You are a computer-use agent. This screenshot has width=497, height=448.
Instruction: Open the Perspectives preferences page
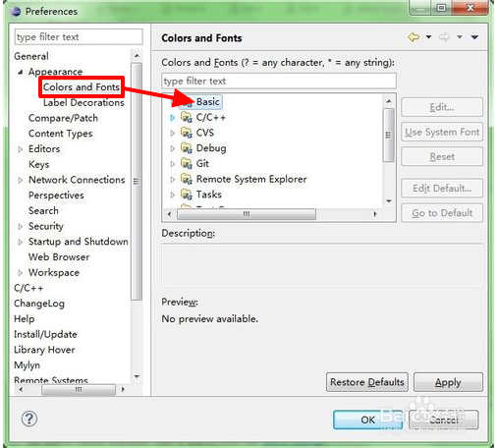coord(56,196)
